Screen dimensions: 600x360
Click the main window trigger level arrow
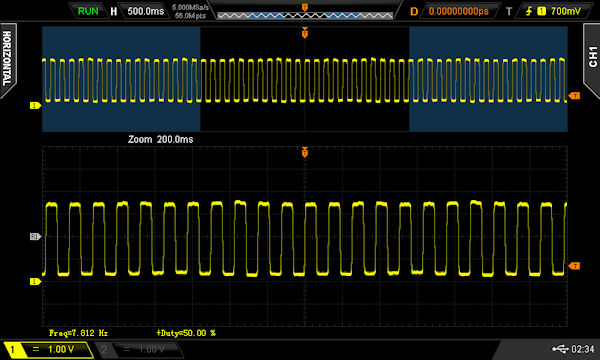(574, 96)
